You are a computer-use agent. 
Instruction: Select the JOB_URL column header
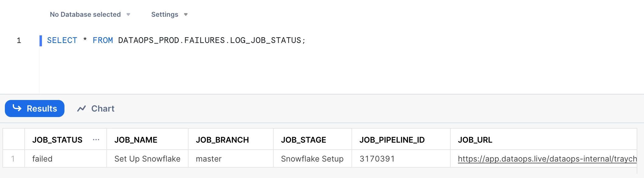(475, 140)
